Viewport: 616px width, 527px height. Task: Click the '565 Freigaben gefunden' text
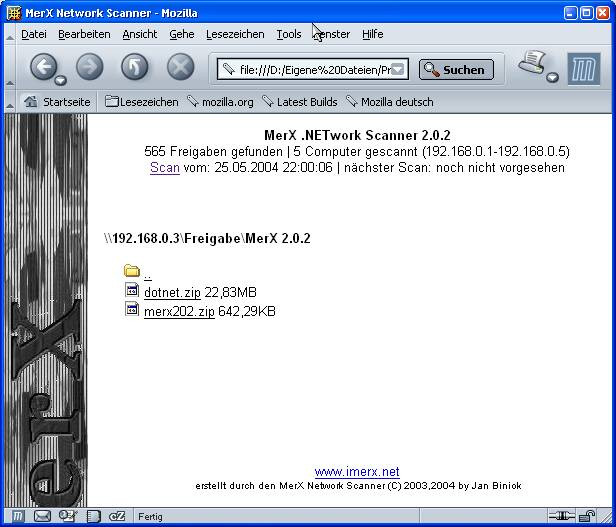point(213,151)
